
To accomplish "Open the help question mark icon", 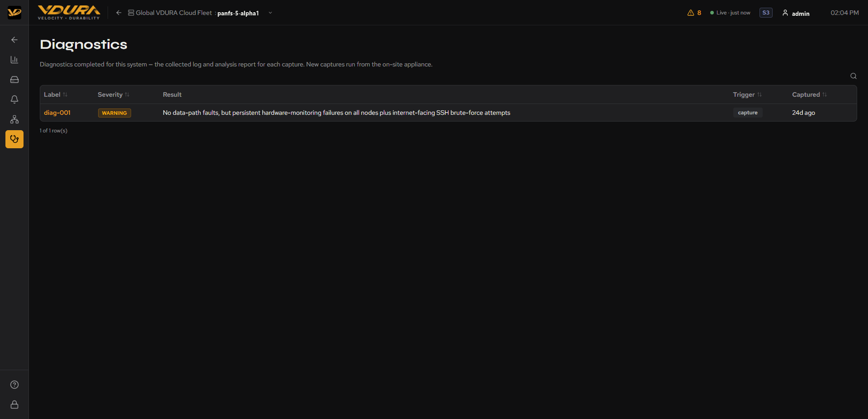I will coord(14,385).
